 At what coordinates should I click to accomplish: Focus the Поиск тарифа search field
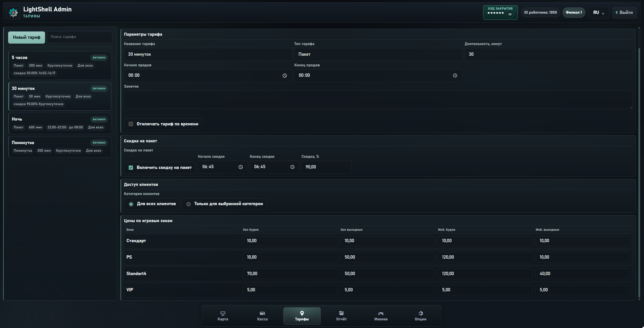(80, 37)
